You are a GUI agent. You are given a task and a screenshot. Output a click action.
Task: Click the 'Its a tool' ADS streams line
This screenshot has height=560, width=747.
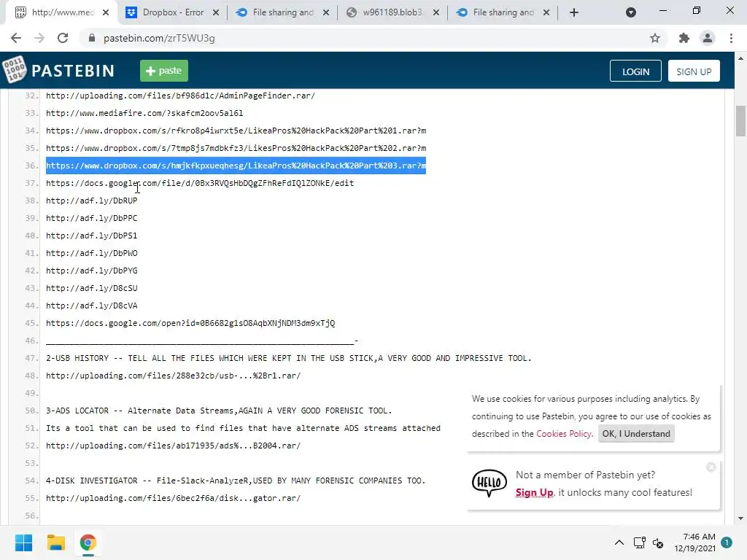click(243, 428)
